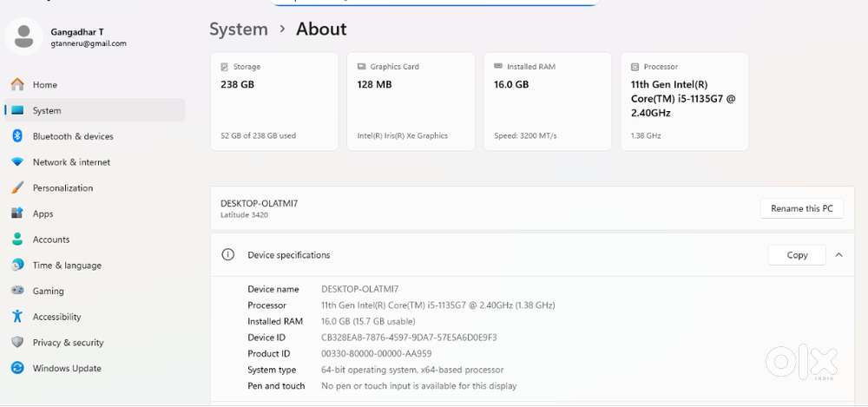868x407 pixels.
Task: Click 52 GB of 238 GB used text
Action: 258,135
